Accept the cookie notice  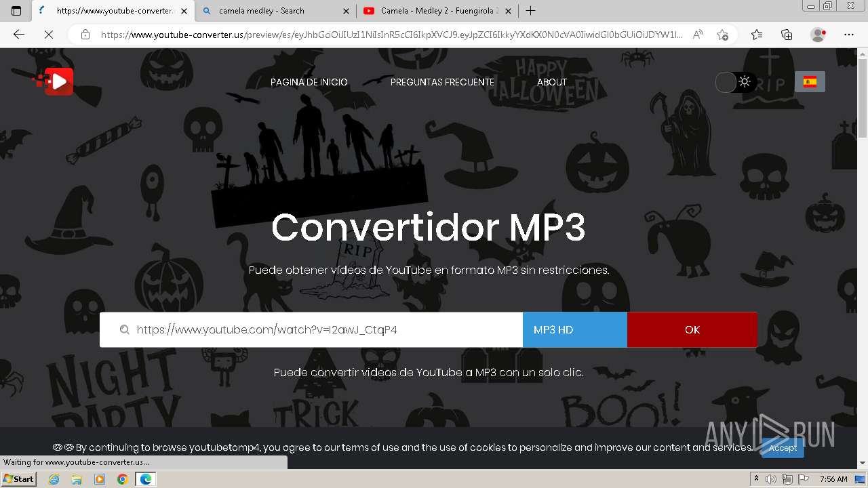pyautogui.click(x=783, y=447)
